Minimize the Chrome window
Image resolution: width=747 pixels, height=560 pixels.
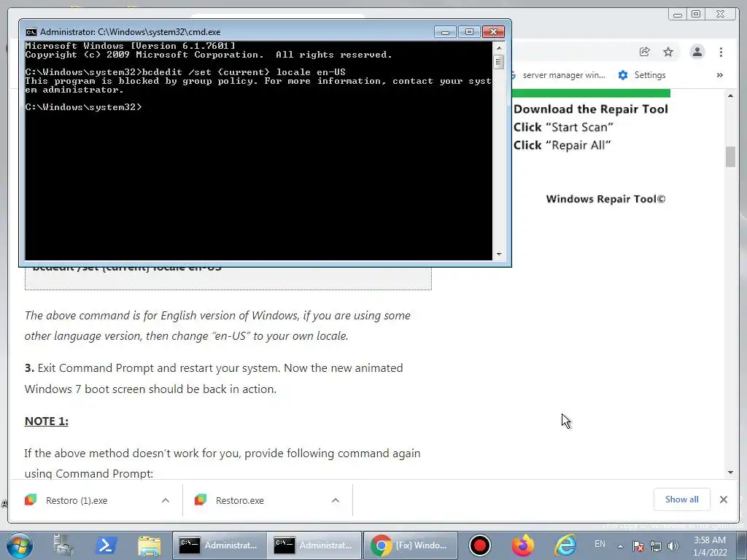(678, 15)
